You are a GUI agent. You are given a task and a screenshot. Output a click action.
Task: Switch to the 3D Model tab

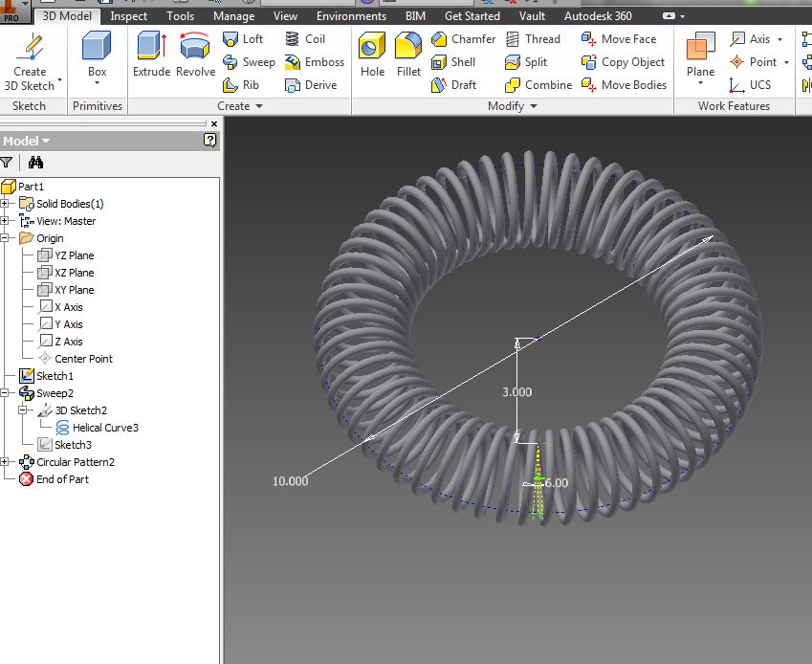point(67,16)
